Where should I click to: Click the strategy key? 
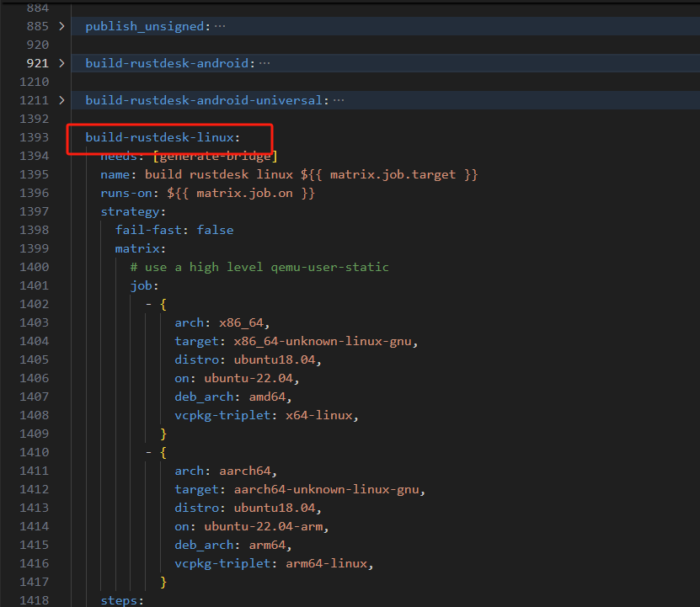pos(130,211)
